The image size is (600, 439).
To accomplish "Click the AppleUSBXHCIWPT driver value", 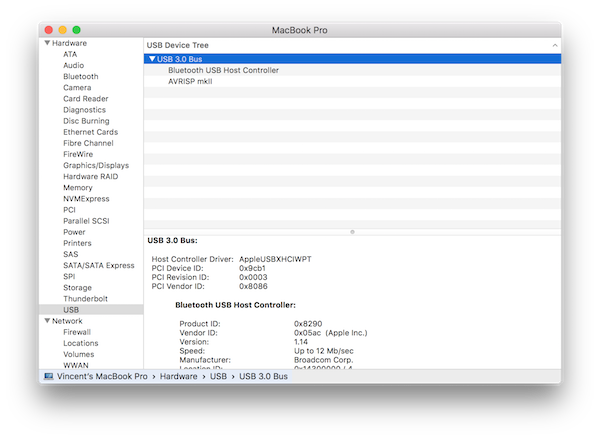I will [275, 259].
